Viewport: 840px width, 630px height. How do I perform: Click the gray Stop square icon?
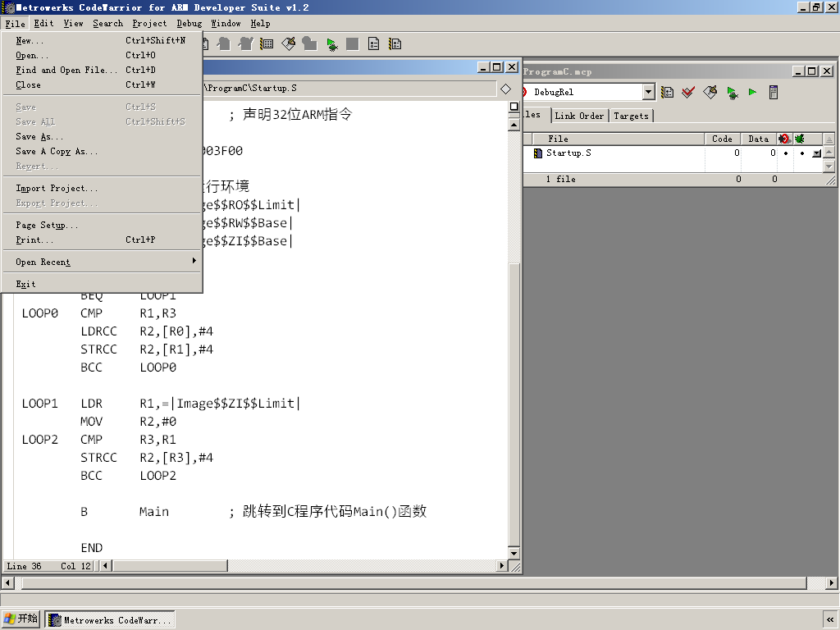[x=353, y=44]
